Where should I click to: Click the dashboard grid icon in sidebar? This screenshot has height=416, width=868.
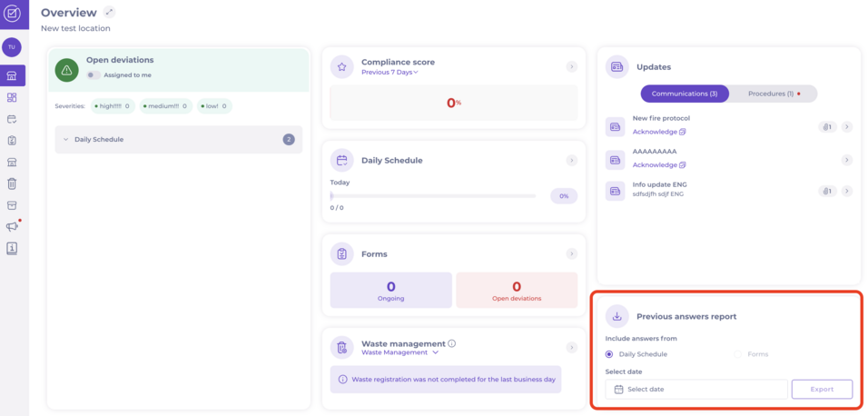[x=12, y=97]
